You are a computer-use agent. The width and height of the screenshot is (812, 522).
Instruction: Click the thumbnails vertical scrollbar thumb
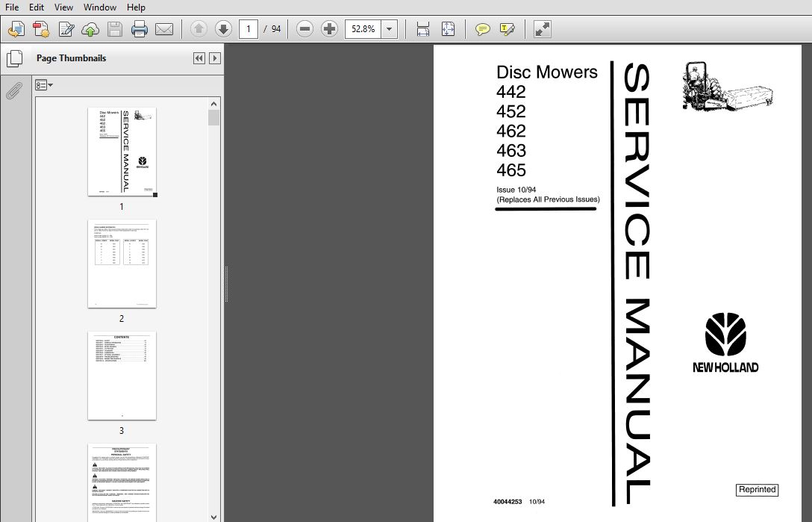[214, 118]
